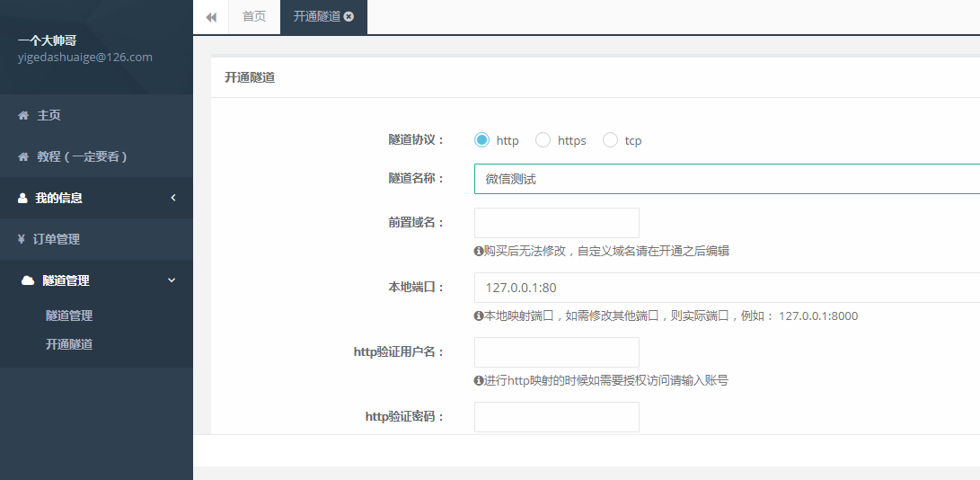The image size is (980, 480).
Task: Open the 隧道管理 submenu item
Action: click(x=69, y=316)
